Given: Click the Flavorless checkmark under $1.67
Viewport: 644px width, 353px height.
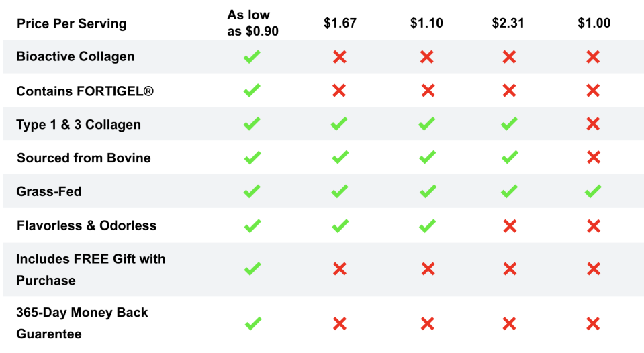Looking at the screenshot, I should (x=340, y=225).
